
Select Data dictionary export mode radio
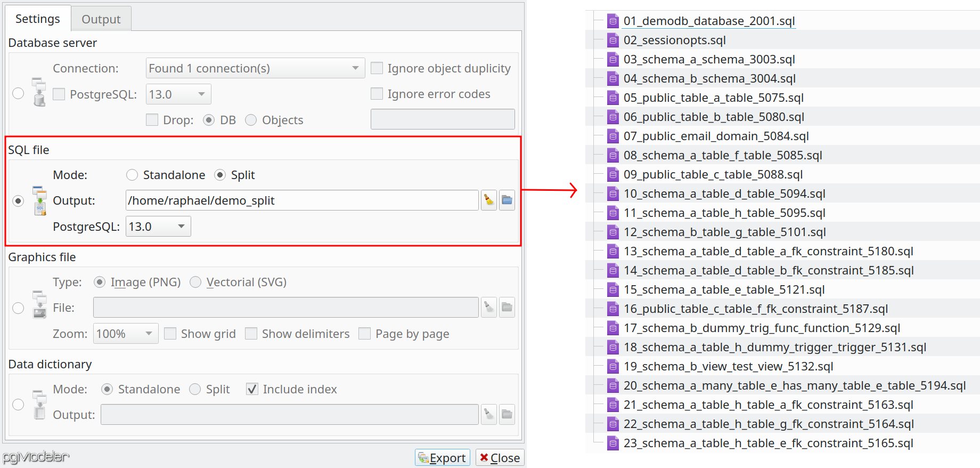[18, 405]
